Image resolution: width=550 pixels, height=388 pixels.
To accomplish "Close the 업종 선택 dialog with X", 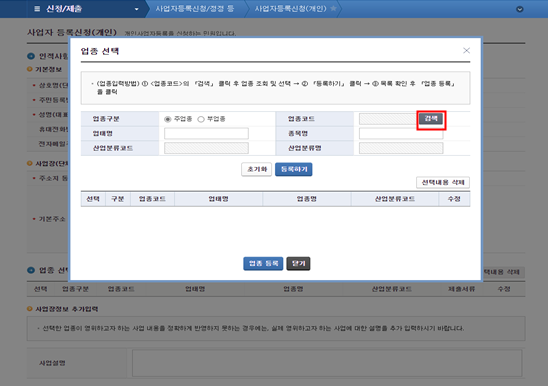I will coord(468,51).
